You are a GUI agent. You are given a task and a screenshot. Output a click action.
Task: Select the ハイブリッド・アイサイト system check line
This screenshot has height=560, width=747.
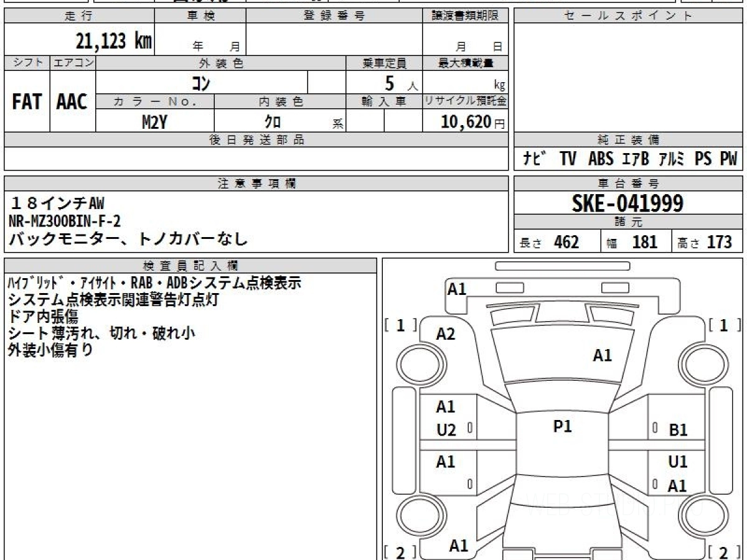click(x=155, y=283)
